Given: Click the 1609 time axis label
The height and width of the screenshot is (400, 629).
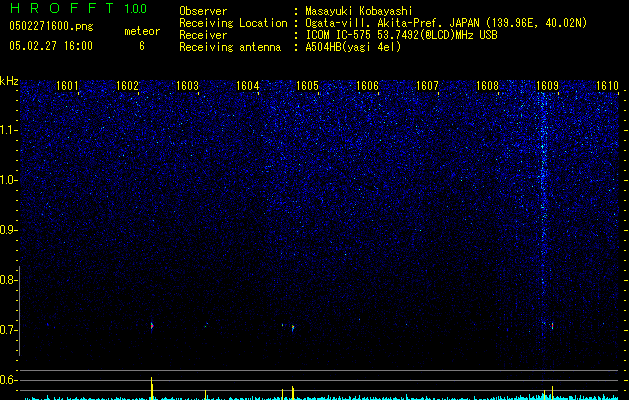Looking at the screenshot, I should tap(547, 86).
